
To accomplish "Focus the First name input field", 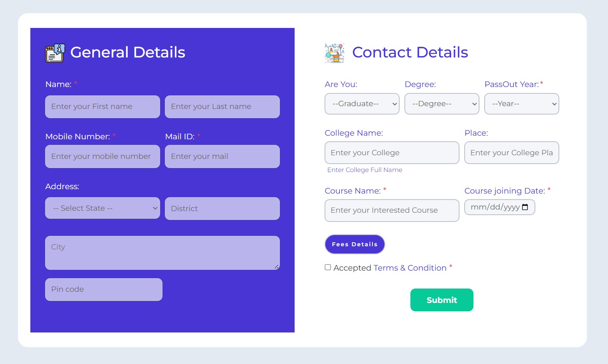I will click(x=103, y=107).
